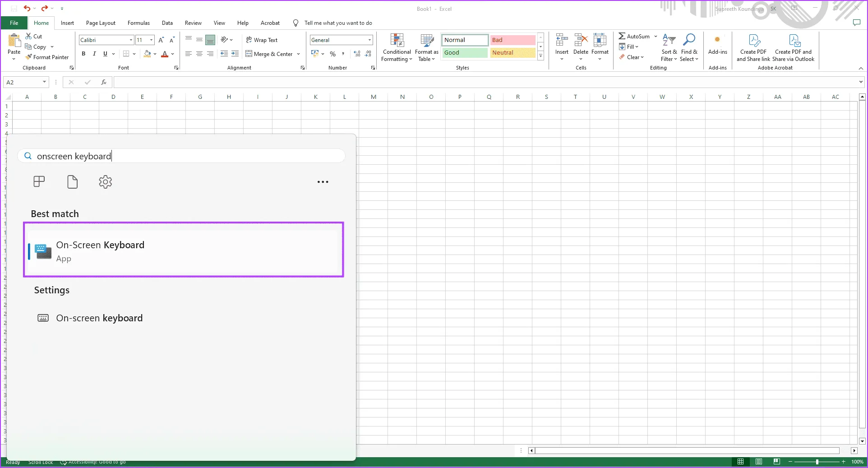Click the onscreen keyboard search field
The image size is (868, 468).
[180, 156]
